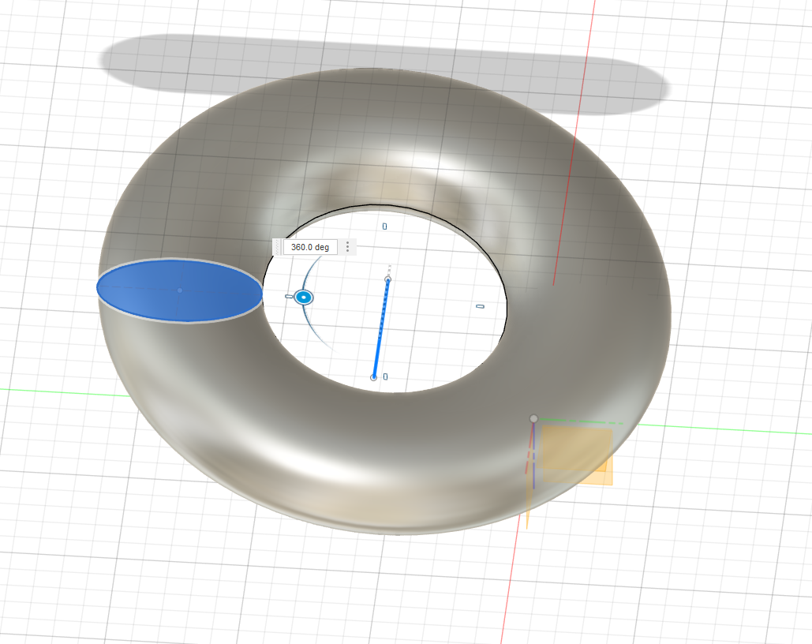Click the center point of the blue profile
The image size is (812, 644).
tap(180, 290)
